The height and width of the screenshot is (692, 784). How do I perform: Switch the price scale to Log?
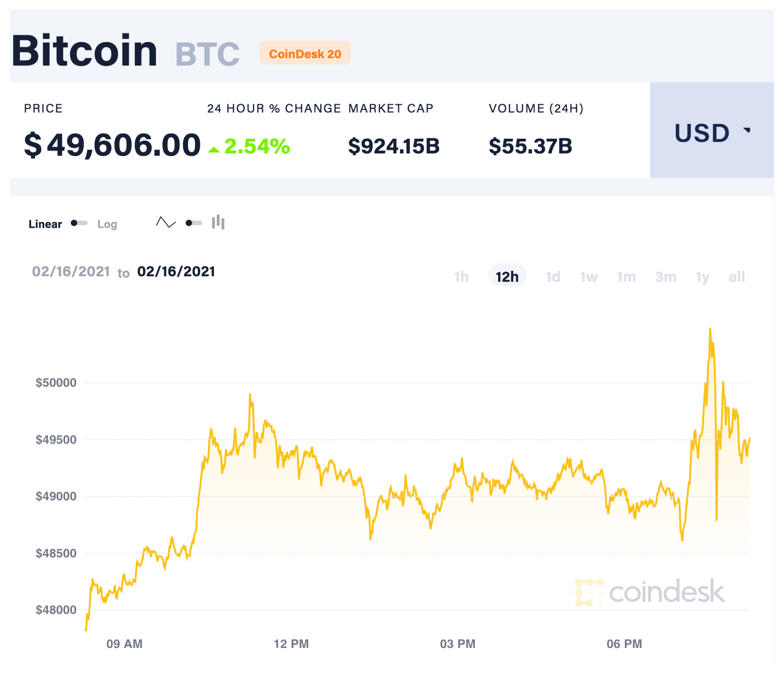coord(107,224)
